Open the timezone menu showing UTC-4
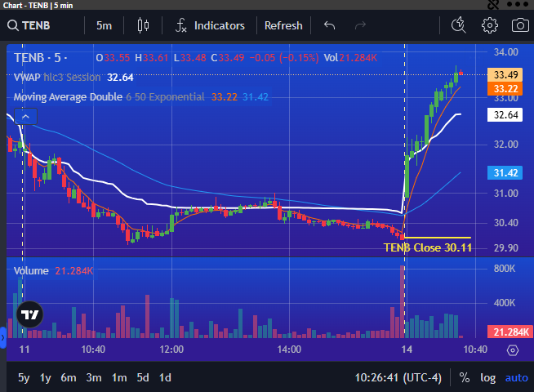The image size is (534, 392). (x=398, y=377)
